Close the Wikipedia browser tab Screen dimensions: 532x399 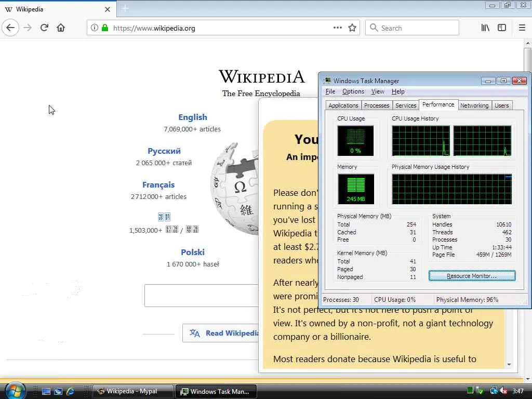(x=108, y=9)
